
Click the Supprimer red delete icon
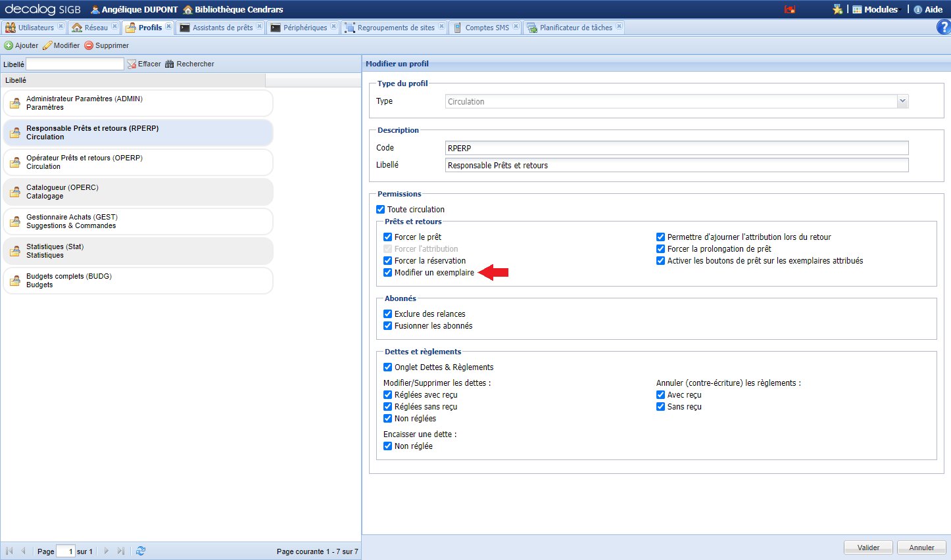point(89,45)
